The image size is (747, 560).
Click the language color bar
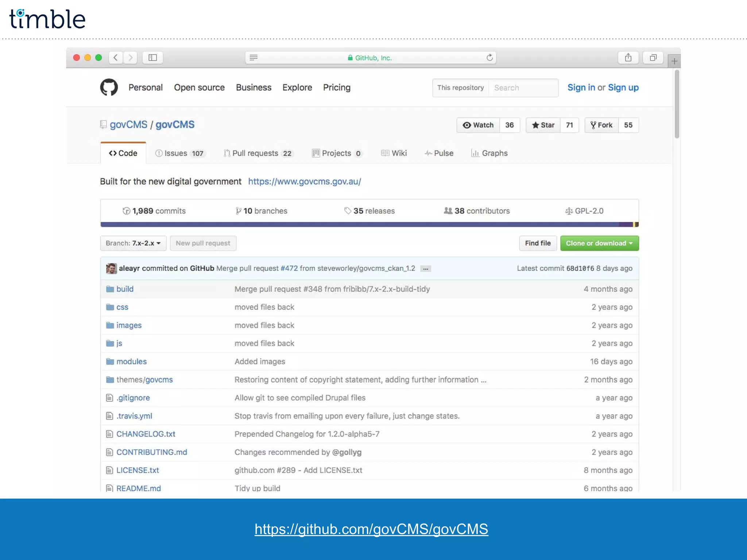(x=369, y=224)
